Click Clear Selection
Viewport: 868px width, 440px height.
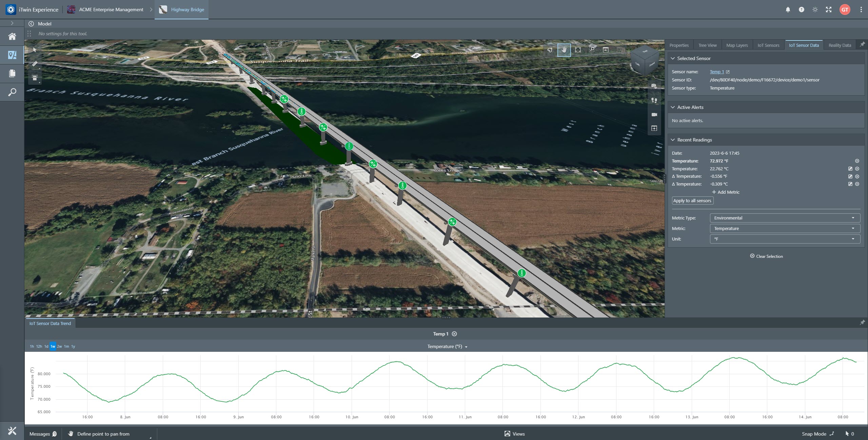coord(766,256)
